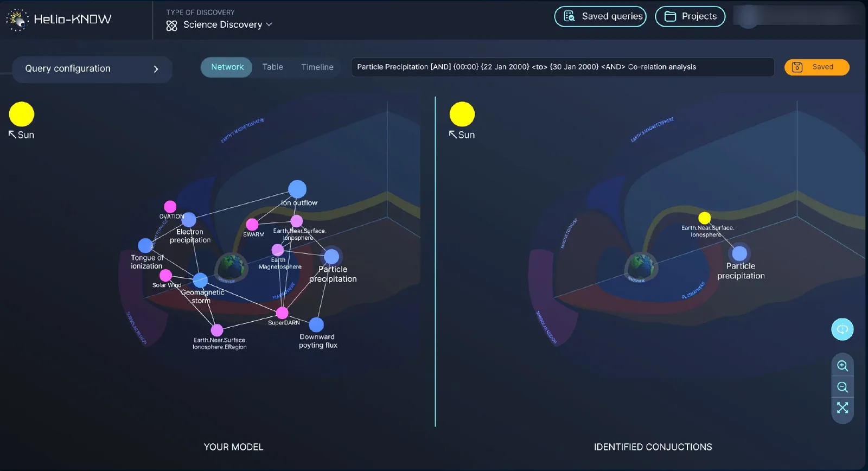The image size is (868, 471).
Task: Click the Particle Precipitation query field
Action: [x=563, y=67]
